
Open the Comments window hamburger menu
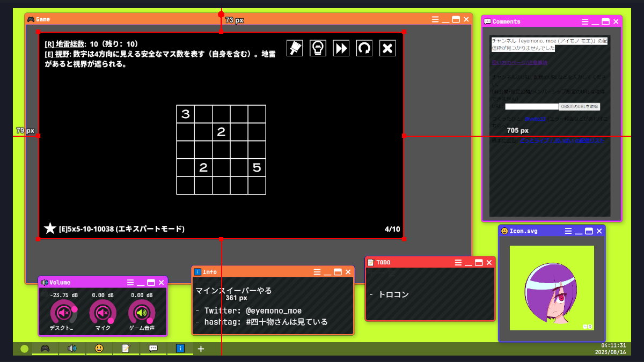pos(584,21)
